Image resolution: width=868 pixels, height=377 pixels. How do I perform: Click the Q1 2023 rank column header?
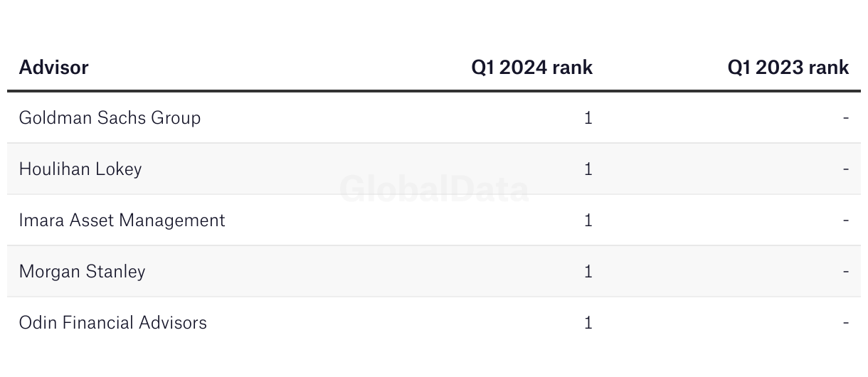tap(788, 68)
